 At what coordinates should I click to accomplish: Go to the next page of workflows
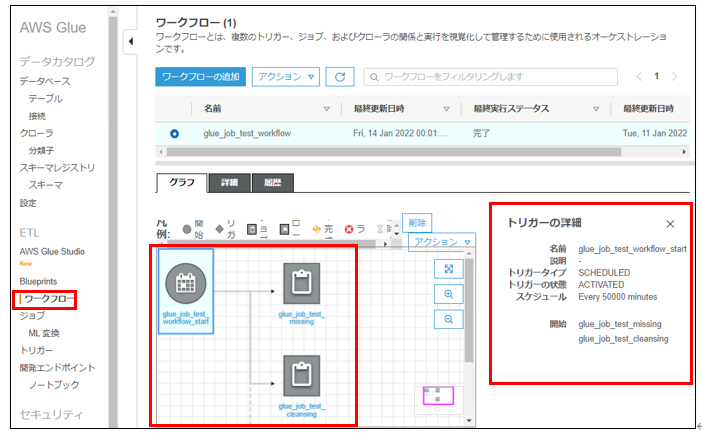(674, 77)
